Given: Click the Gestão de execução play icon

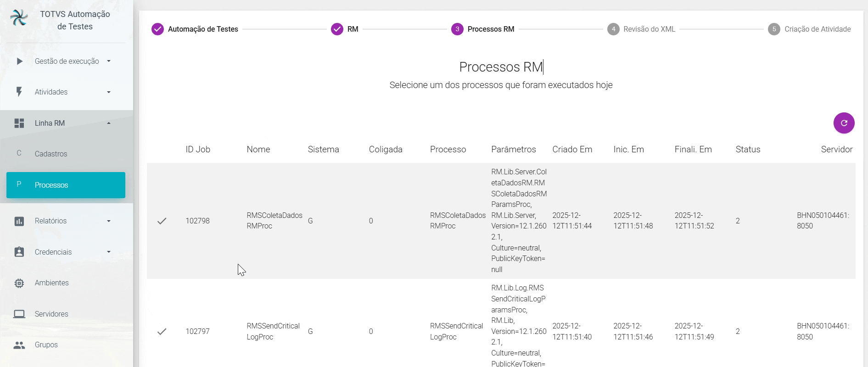Looking at the screenshot, I should coord(19,61).
